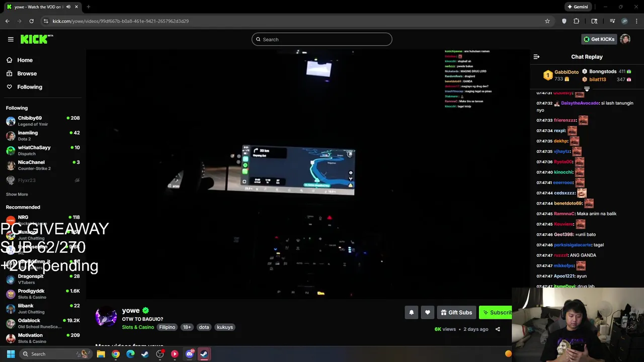This screenshot has height=362, width=644.
Task: Expand the gift leaderboard handle
Action: click(x=587, y=89)
